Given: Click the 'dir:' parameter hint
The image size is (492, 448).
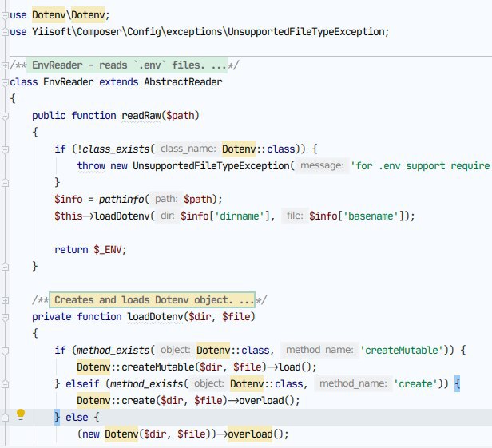Looking at the screenshot, I should (167, 216).
